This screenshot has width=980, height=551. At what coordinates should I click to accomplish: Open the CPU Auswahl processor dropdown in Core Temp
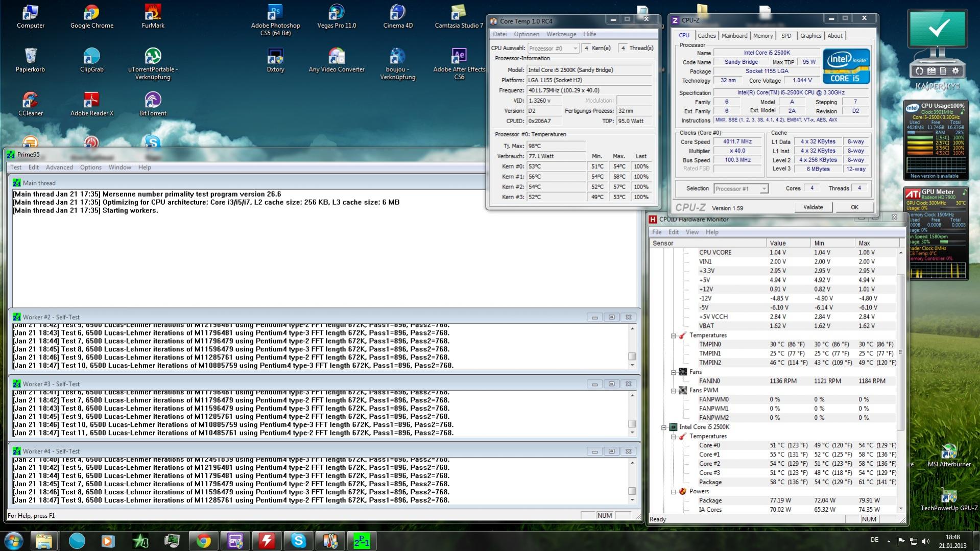553,48
